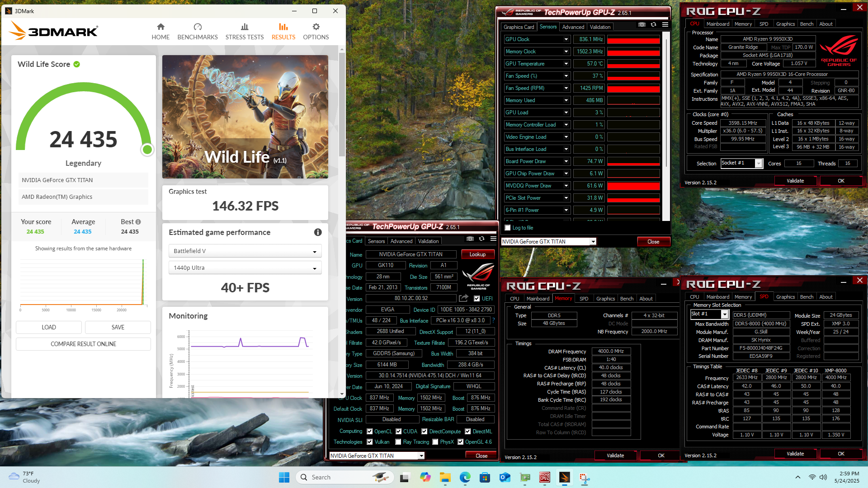This screenshot has width=868, height=488.
Task: Click COMPARE RESULT ONLINE button
Action: (84, 344)
